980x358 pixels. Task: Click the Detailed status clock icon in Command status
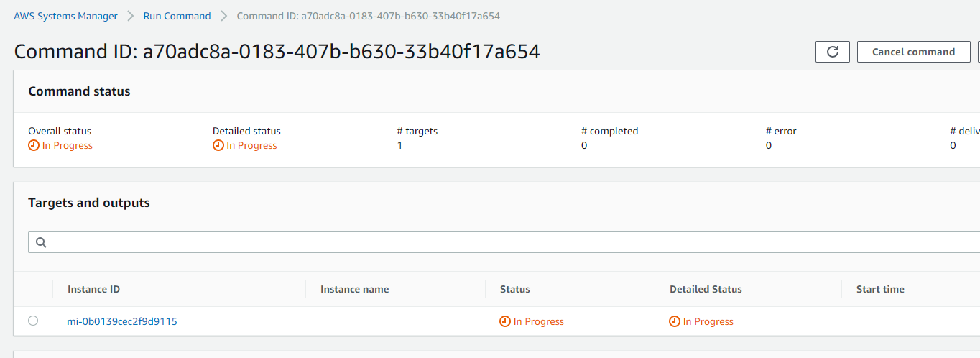218,146
